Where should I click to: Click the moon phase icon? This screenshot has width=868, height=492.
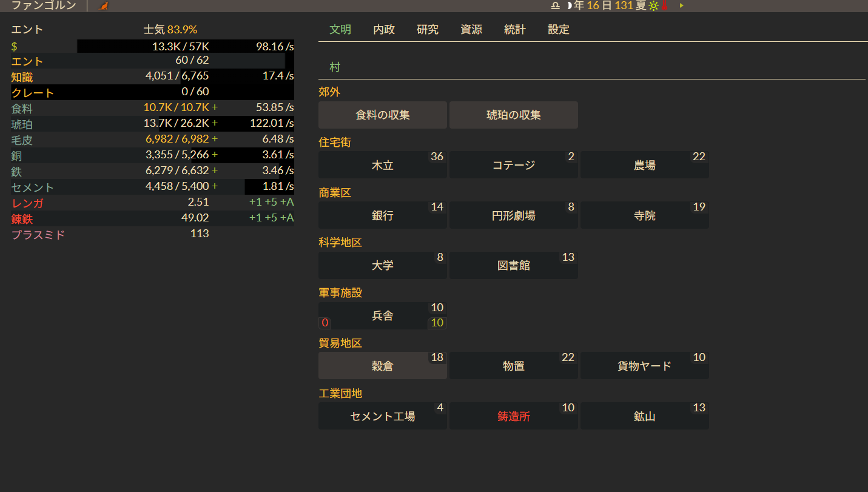(x=569, y=5)
